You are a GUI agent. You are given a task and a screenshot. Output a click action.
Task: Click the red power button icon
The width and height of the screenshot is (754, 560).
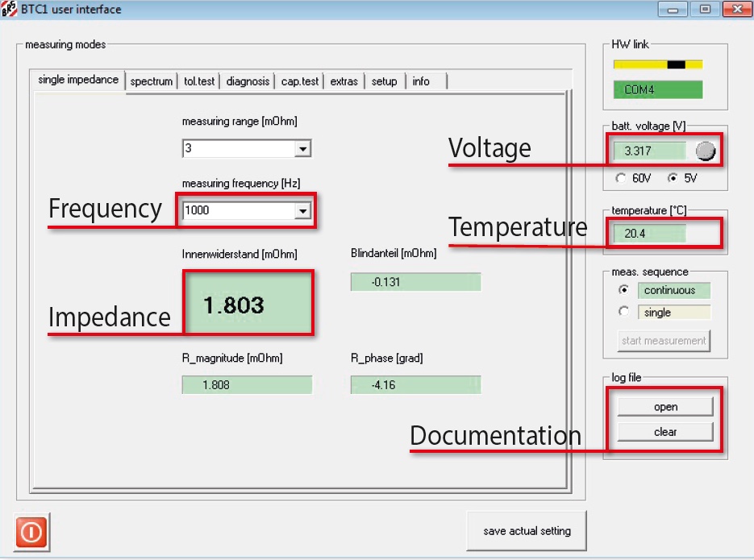pyautogui.click(x=31, y=532)
